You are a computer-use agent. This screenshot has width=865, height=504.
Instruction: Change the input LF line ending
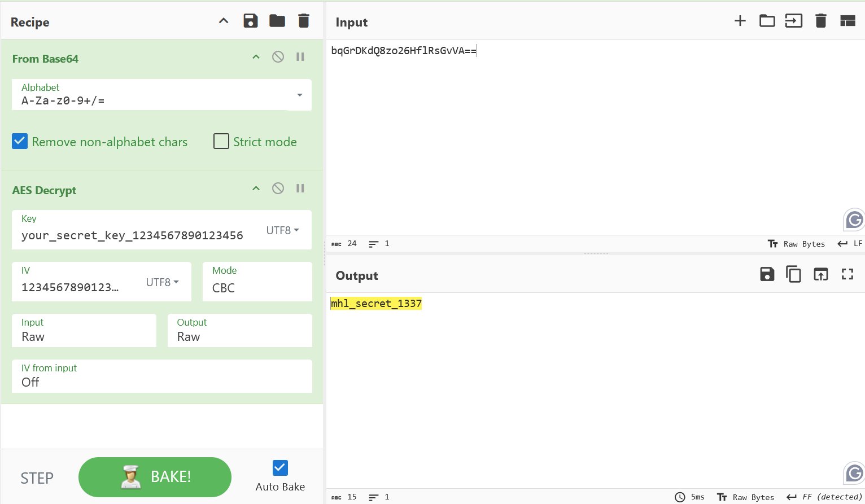coord(850,244)
